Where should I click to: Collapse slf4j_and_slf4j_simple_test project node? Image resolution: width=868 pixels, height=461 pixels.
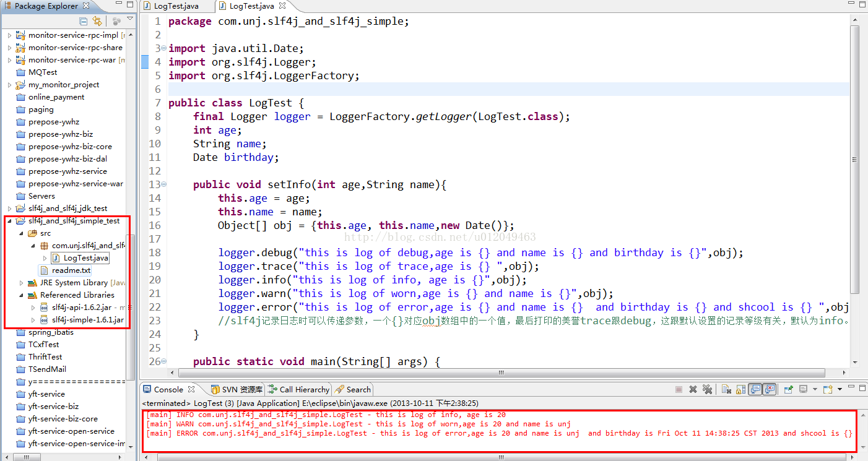click(9, 221)
